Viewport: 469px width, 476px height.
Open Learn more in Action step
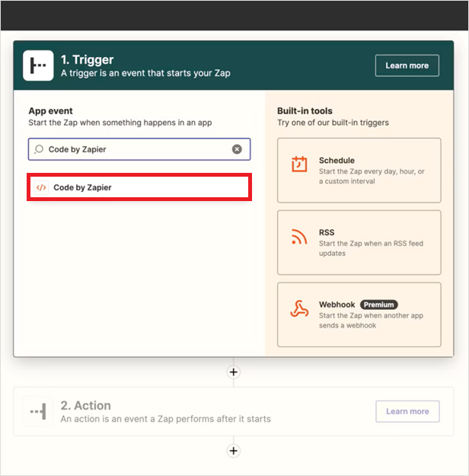407,411
